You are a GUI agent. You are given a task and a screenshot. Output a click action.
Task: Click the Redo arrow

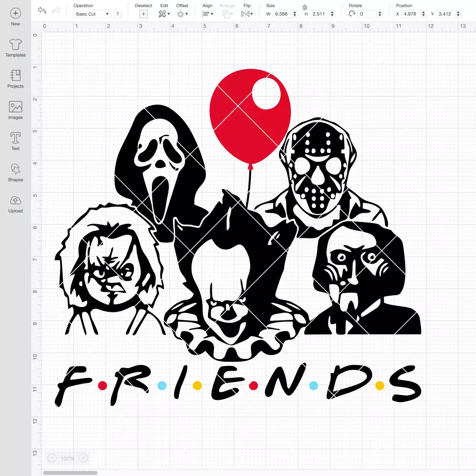click(x=56, y=10)
